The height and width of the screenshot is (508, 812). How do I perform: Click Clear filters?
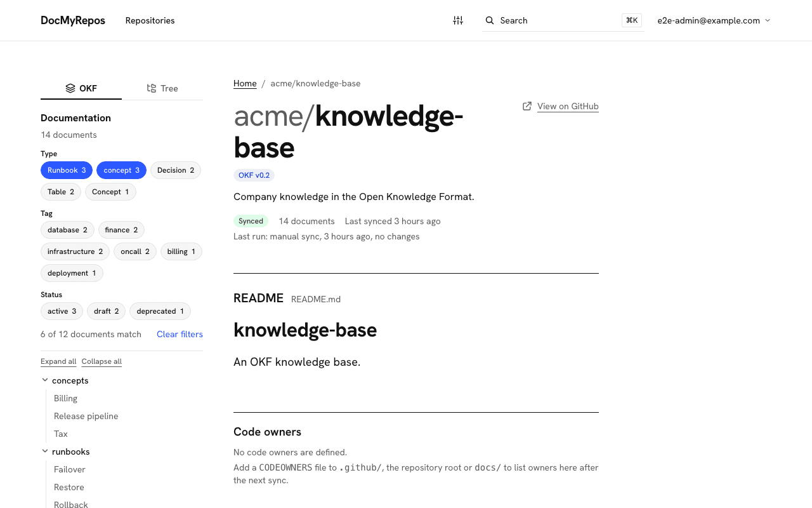tap(180, 334)
